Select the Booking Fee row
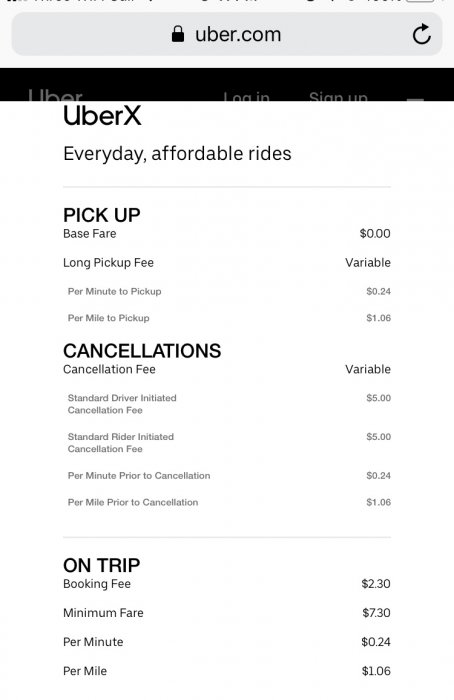This screenshot has width=454, height=700. point(227,584)
